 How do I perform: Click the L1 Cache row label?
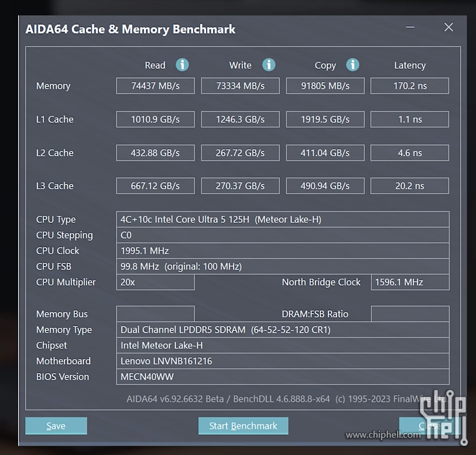coord(55,119)
